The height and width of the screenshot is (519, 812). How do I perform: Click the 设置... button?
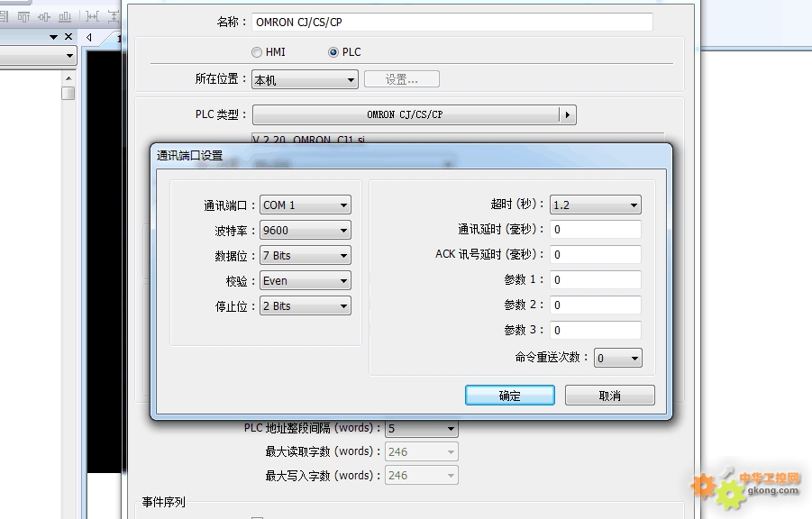point(401,79)
